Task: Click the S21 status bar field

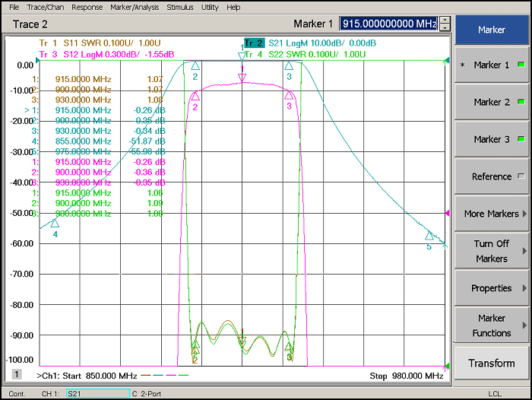Action: coord(98,394)
